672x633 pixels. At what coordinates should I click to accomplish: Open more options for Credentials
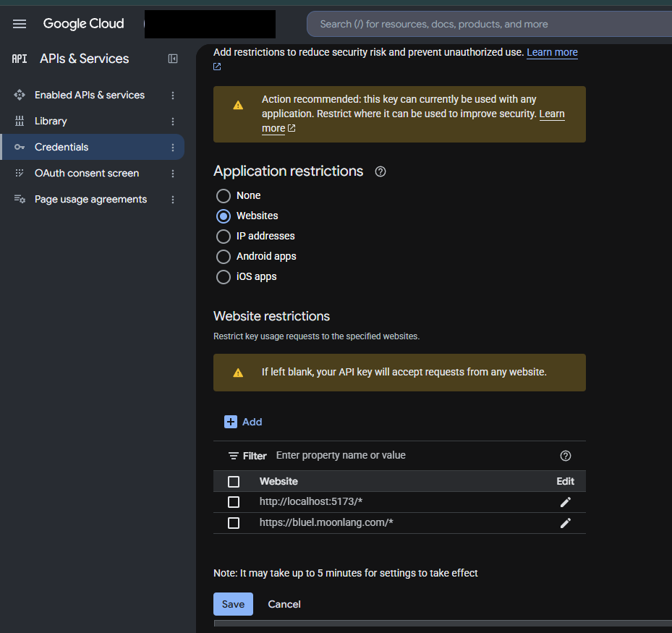coord(173,148)
